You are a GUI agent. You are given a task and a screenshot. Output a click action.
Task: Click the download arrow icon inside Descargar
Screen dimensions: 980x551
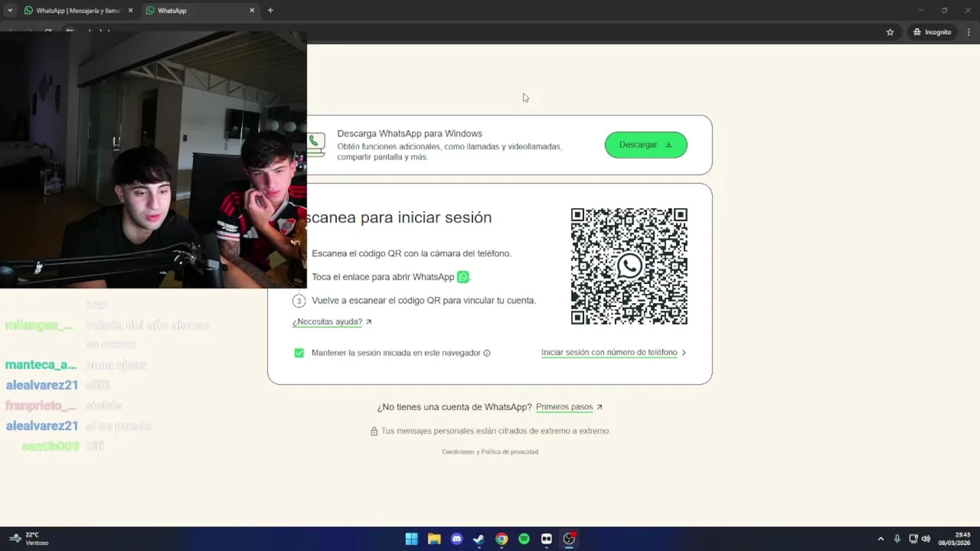[668, 145]
